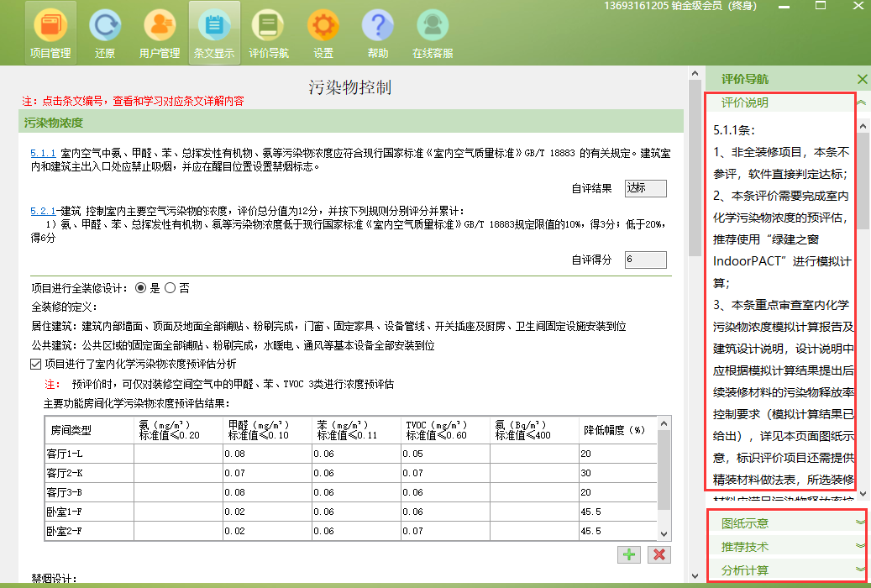Minimize the application window
Image resolution: width=871 pixels, height=588 pixels.
point(784,6)
